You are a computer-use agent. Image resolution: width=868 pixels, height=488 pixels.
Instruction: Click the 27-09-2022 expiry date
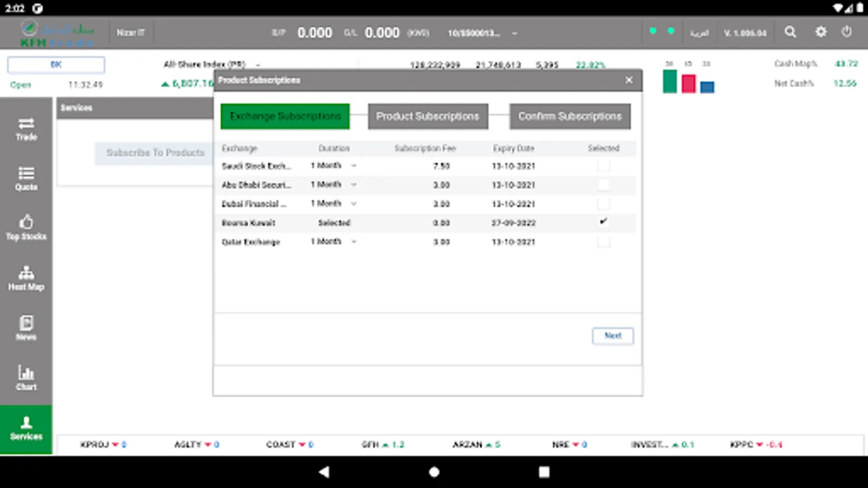pos(513,223)
